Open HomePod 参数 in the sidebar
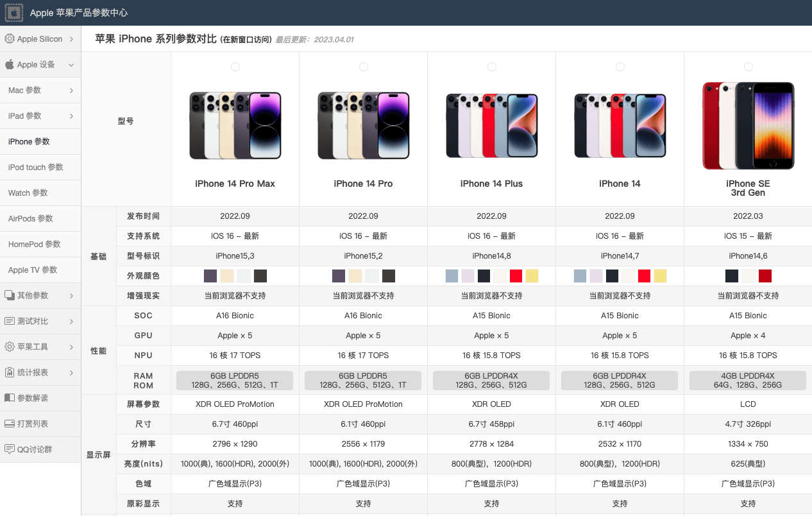 (40, 245)
